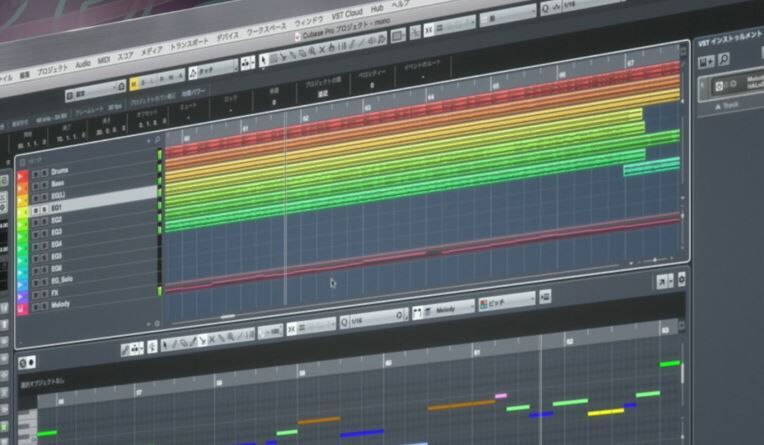Click the lock icon beside the 編集 preset dropdown
Viewport: 764px width, 445px height.
click(121, 86)
